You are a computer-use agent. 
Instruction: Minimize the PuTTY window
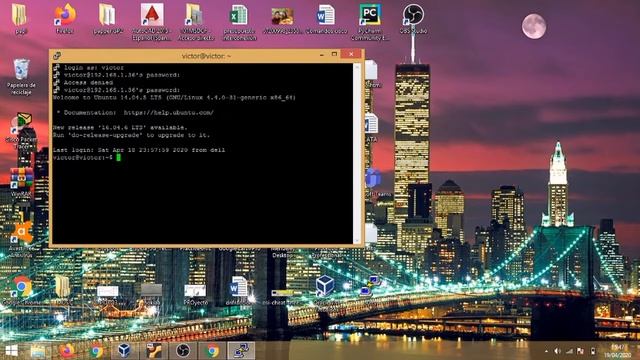coord(322,54)
